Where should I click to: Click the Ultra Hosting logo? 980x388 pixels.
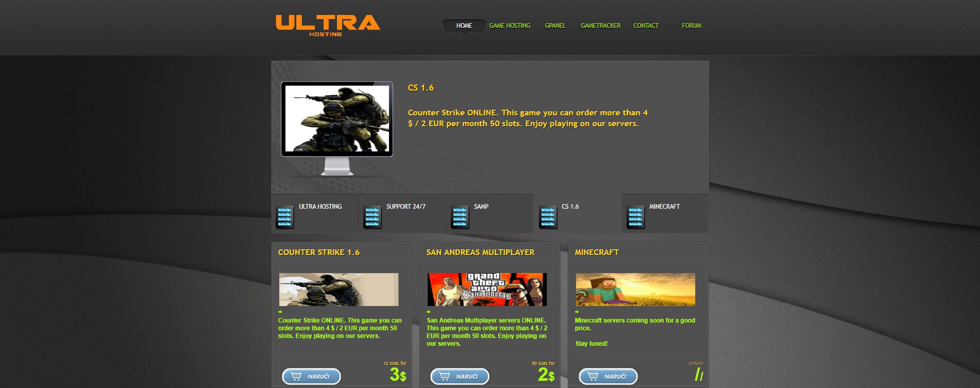coord(328,26)
